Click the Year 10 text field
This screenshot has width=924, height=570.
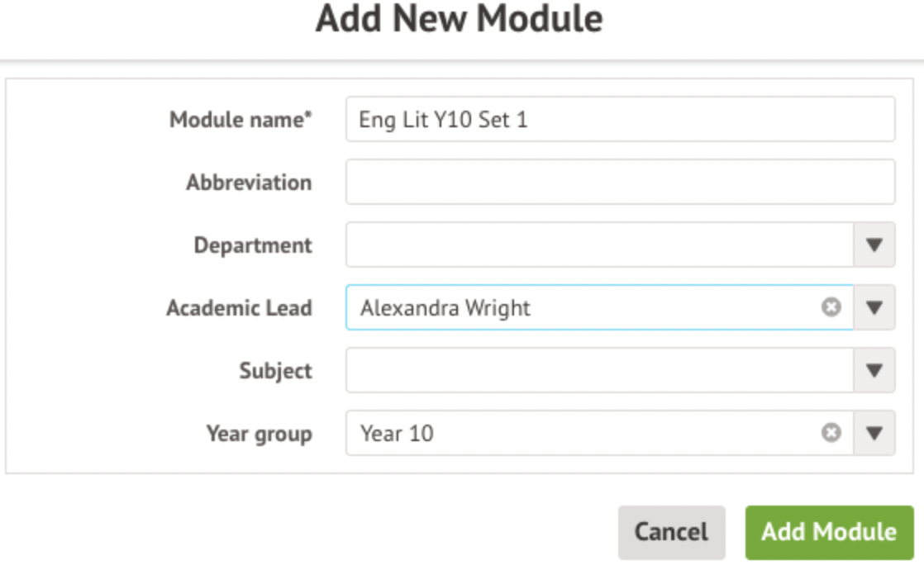tap(579, 433)
